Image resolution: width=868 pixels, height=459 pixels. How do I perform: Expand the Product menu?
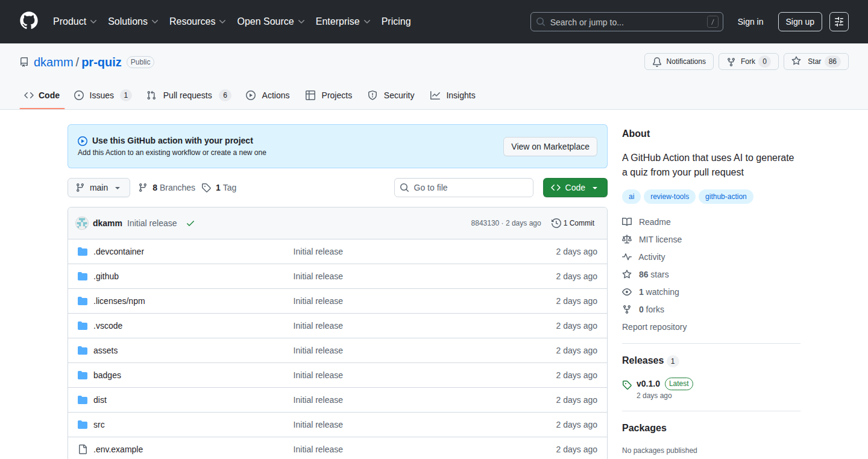tap(75, 22)
